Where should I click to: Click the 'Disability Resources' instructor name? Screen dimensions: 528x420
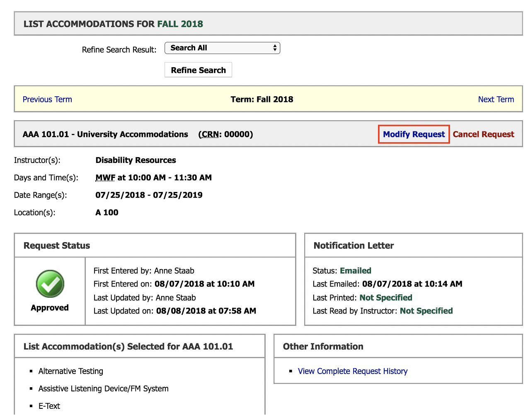click(136, 160)
